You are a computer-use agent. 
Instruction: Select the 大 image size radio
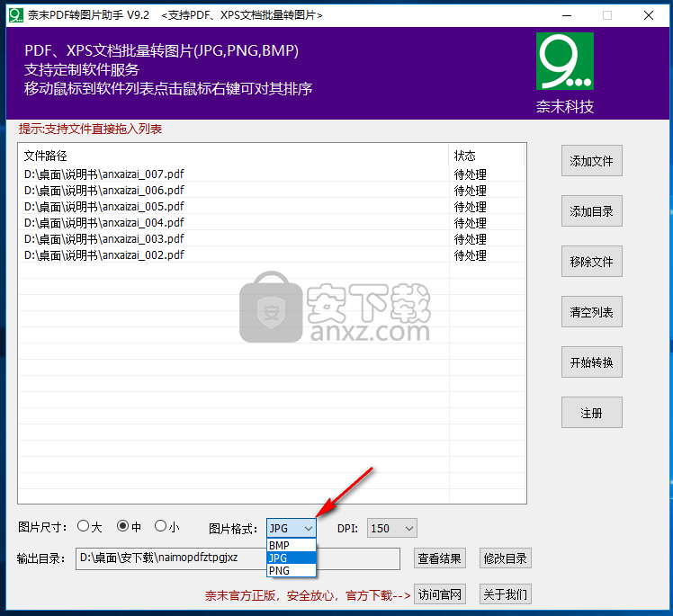84,526
